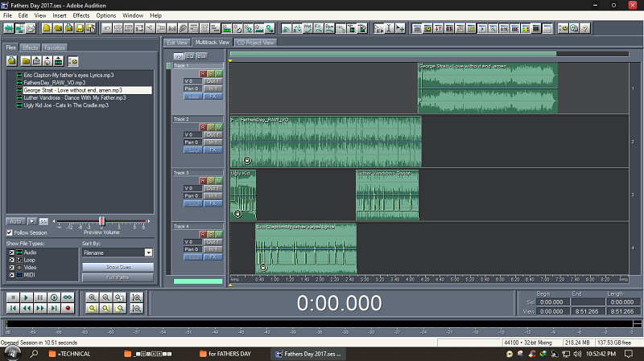The width and height of the screenshot is (644, 361).
Task: Click the Undo toolbar icon
Action: point(107,28)
